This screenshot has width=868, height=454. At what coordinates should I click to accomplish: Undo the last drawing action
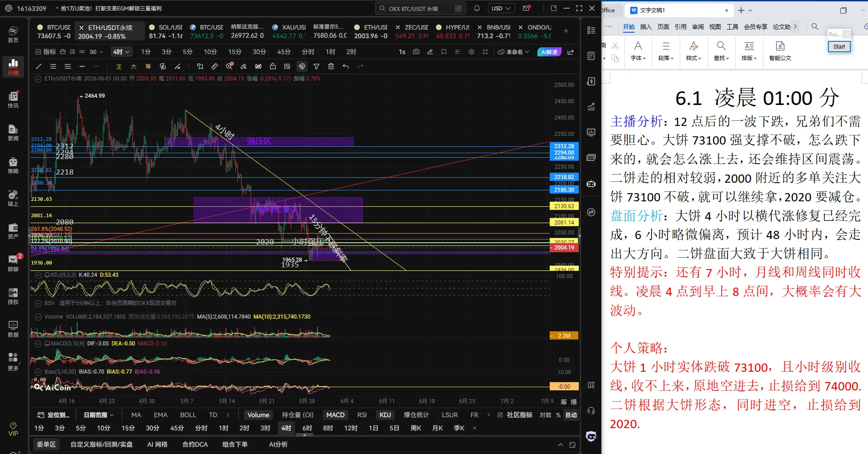click(346, 66)
